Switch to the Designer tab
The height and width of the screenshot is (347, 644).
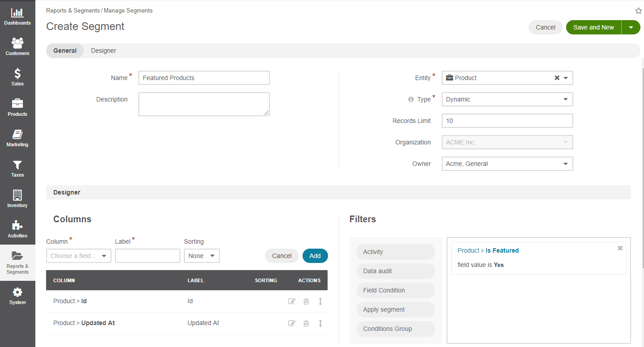[103, 51]
